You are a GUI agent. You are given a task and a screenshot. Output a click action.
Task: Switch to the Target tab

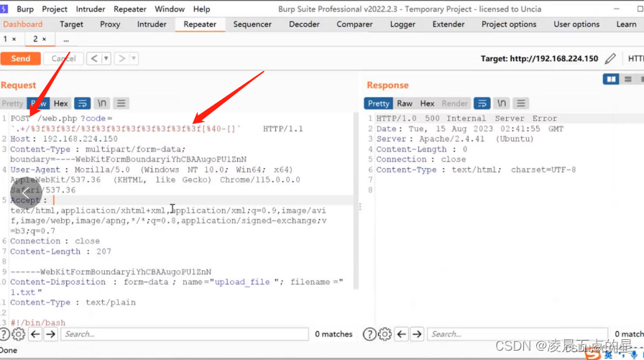pos(71,24)
